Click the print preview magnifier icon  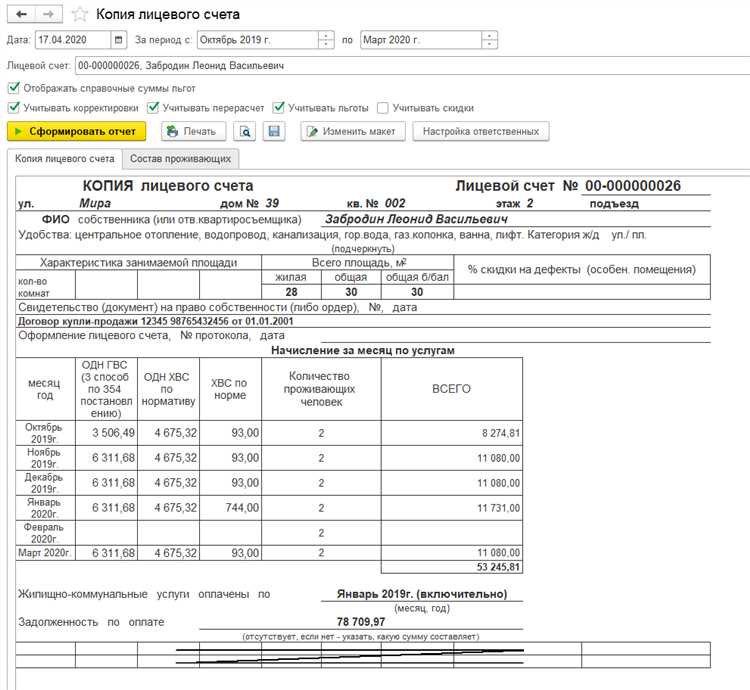[x=244, y=131]
